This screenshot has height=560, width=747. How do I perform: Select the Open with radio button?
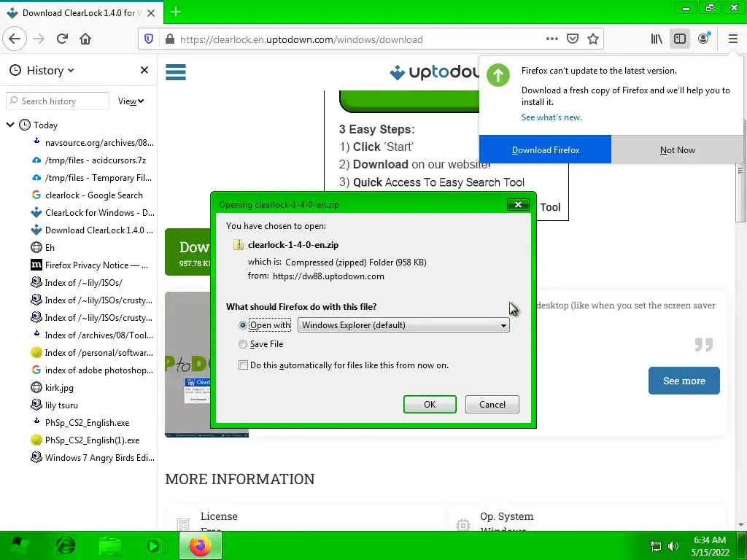243,325
